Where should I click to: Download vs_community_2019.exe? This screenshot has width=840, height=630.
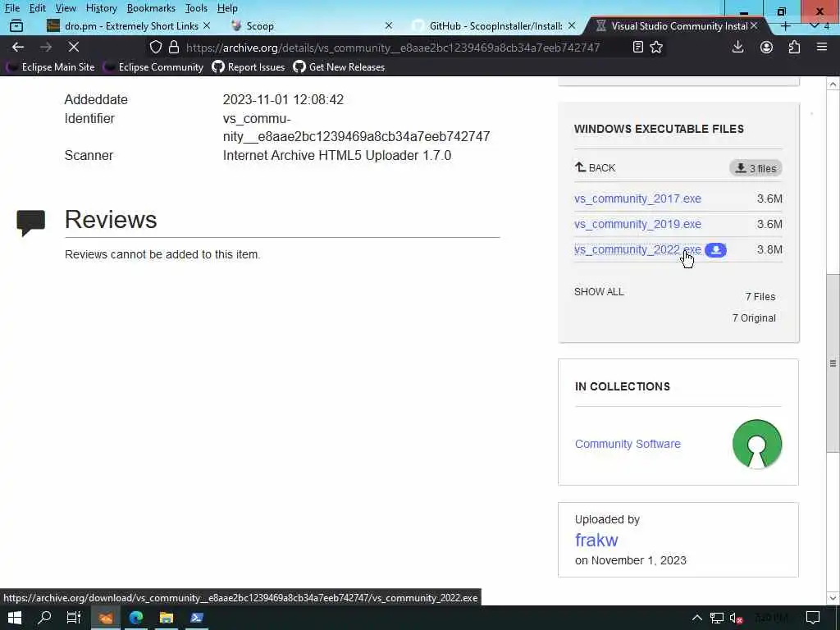tap(637, 225)
